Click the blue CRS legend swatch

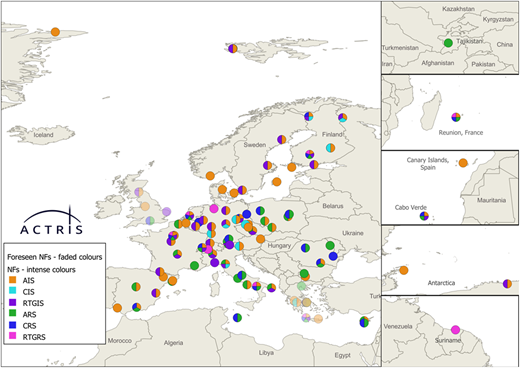[x=13, y=325]
